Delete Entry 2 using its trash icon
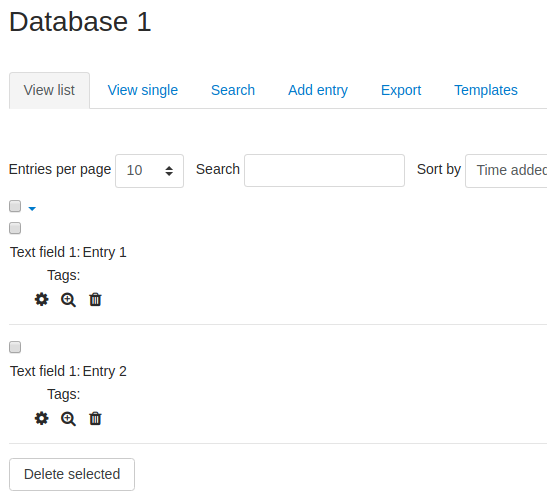This screenshot has height=500, width=547. click(x=95, y=418)
